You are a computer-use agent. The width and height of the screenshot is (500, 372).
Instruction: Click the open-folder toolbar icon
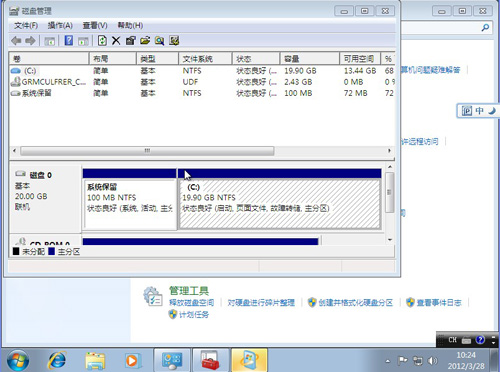tap(145, 41)
